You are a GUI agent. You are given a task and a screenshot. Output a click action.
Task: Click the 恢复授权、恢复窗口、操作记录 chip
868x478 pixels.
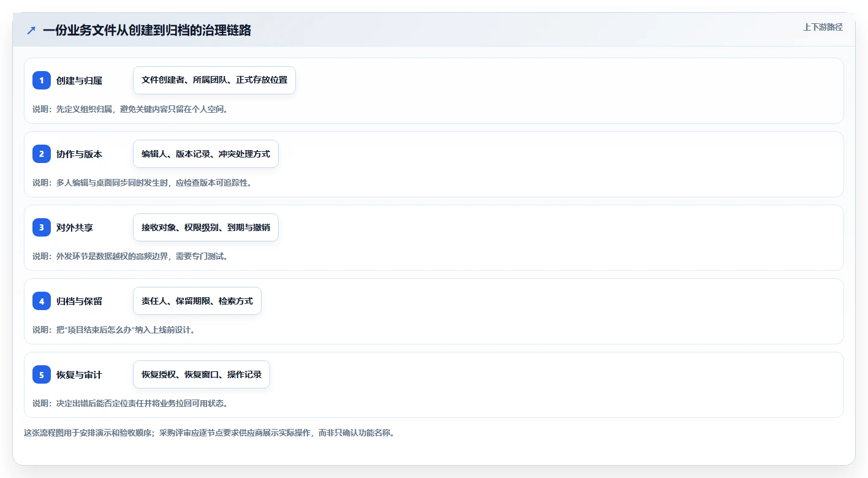202,374
